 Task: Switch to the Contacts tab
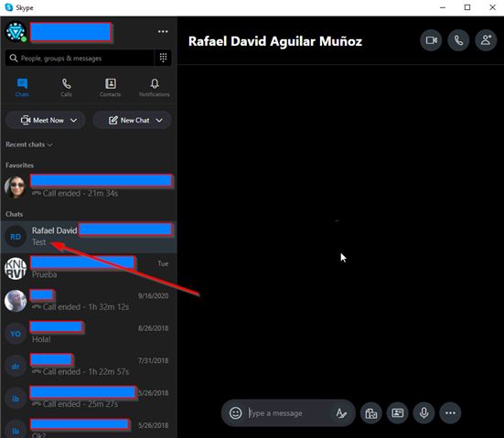click(111, 88)
